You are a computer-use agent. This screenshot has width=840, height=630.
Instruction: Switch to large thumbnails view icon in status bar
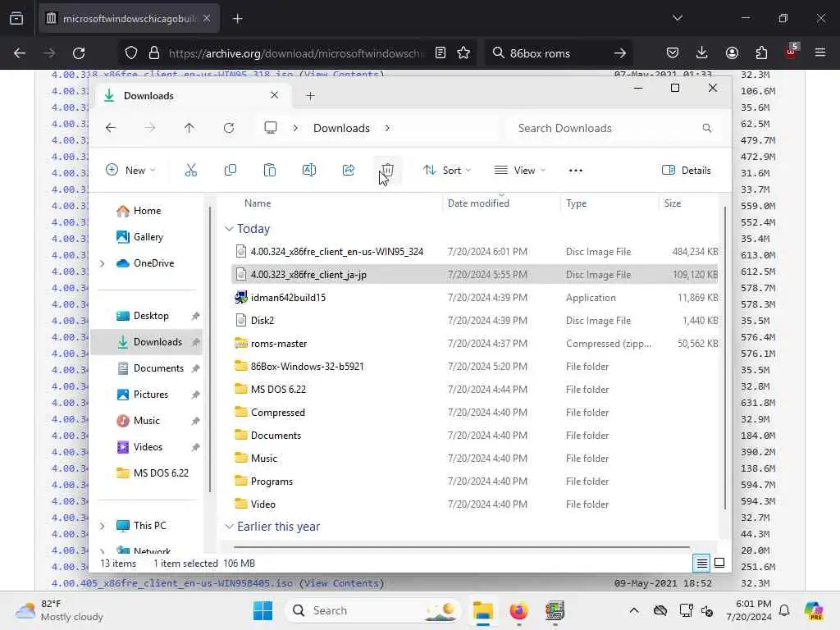point(719,563)
